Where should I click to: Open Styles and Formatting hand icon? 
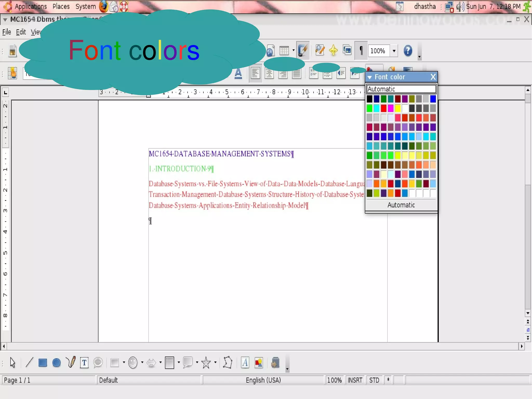click(12, 73)
